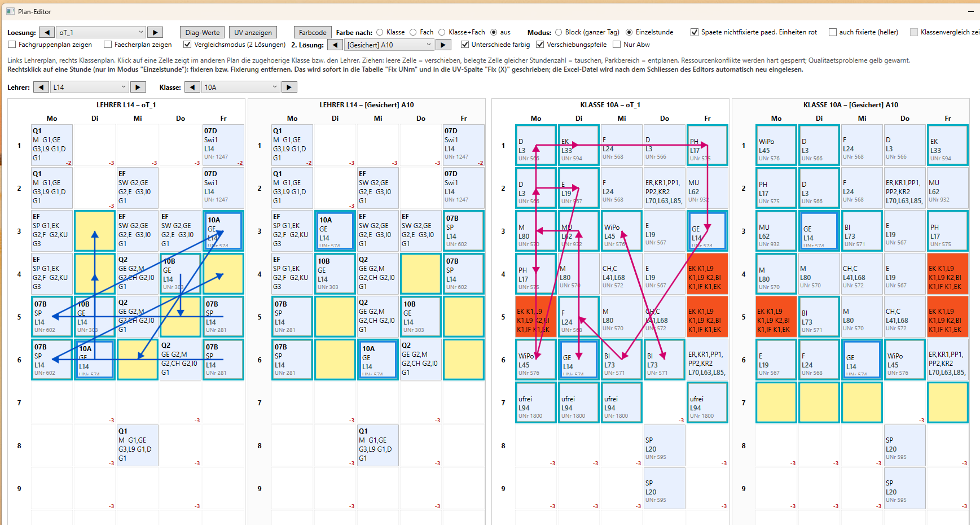Viewport: 980px width, 525px height.
Task: Click the Diag-Werte button
Action: [x=203, y=32]
